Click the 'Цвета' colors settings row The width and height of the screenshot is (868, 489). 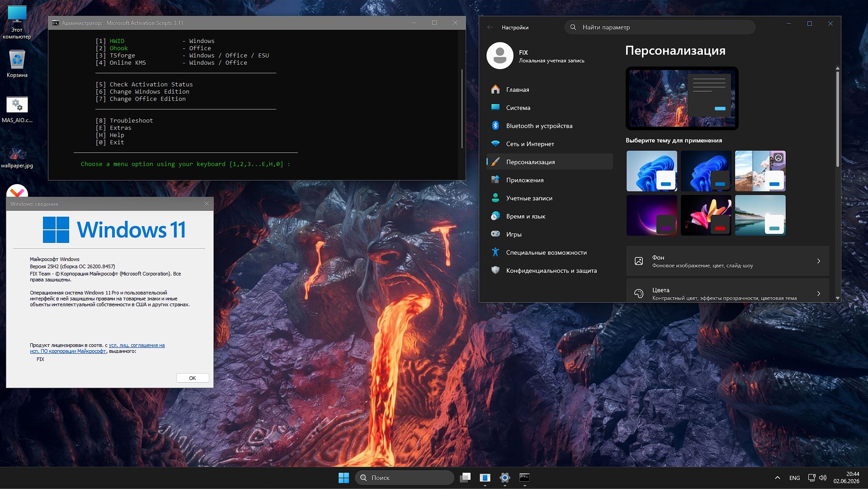point(727,290)
